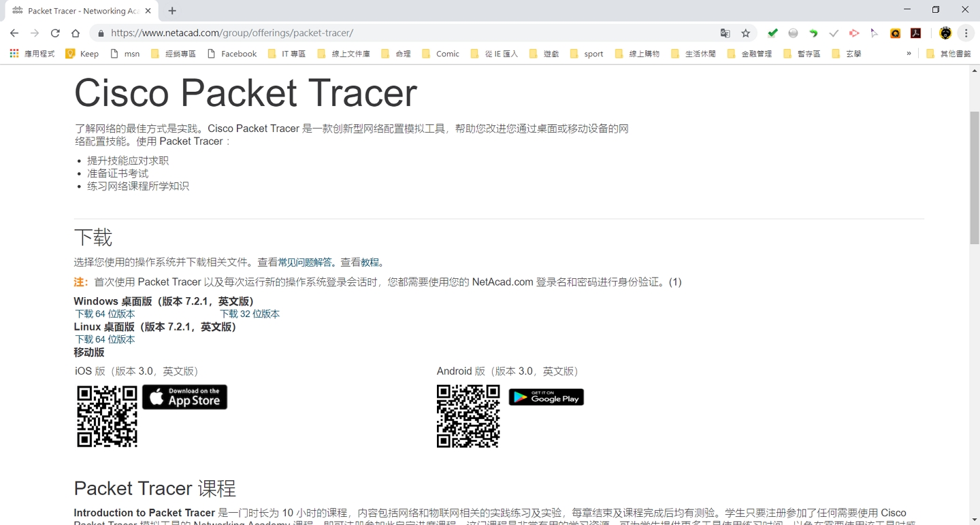
Task: Expand the 線上文件庫 bookmark folder
Action: [344, 54]
